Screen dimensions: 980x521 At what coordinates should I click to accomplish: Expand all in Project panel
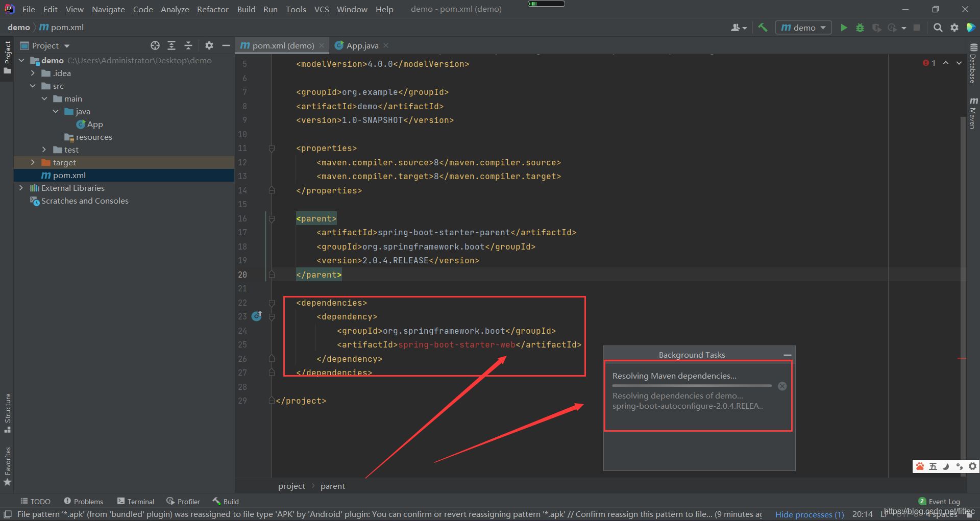171,45
